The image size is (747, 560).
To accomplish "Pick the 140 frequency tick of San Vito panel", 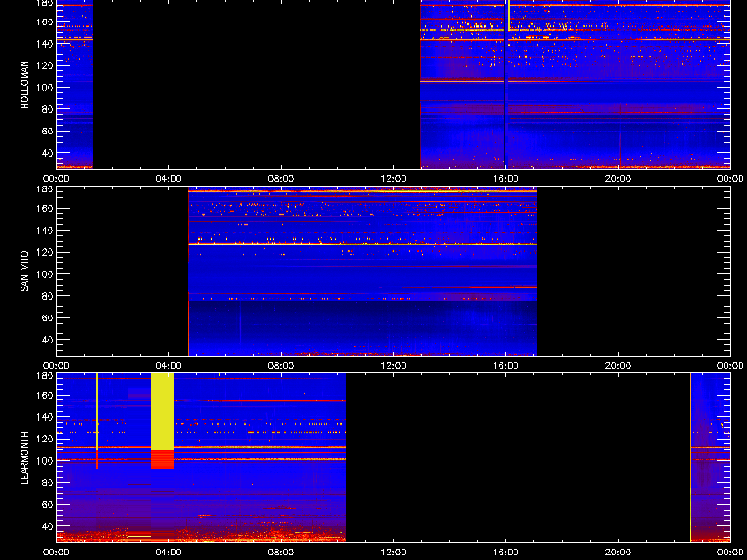I will point(46,231).
